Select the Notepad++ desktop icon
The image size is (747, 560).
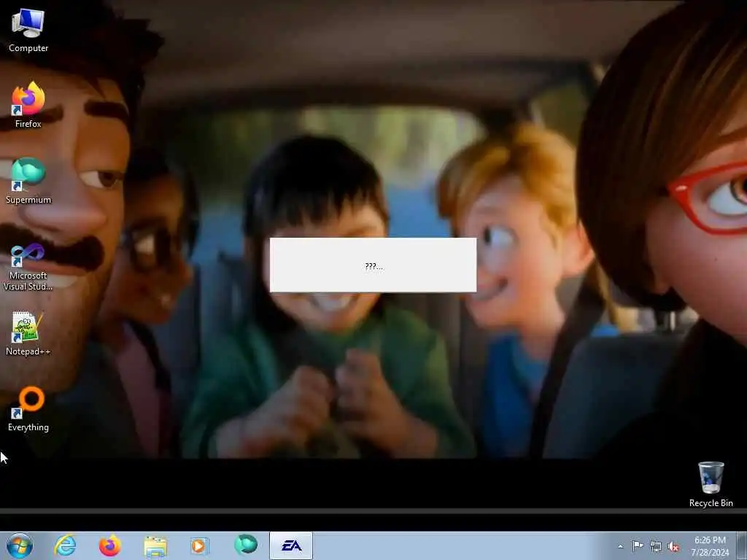[28, 332]
